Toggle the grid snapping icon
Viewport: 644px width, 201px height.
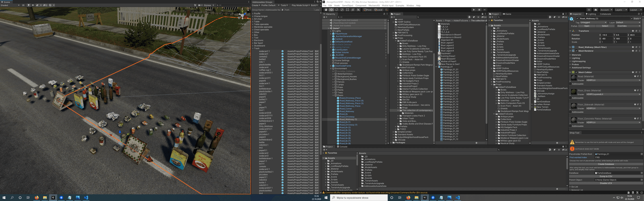coord(386,10)
